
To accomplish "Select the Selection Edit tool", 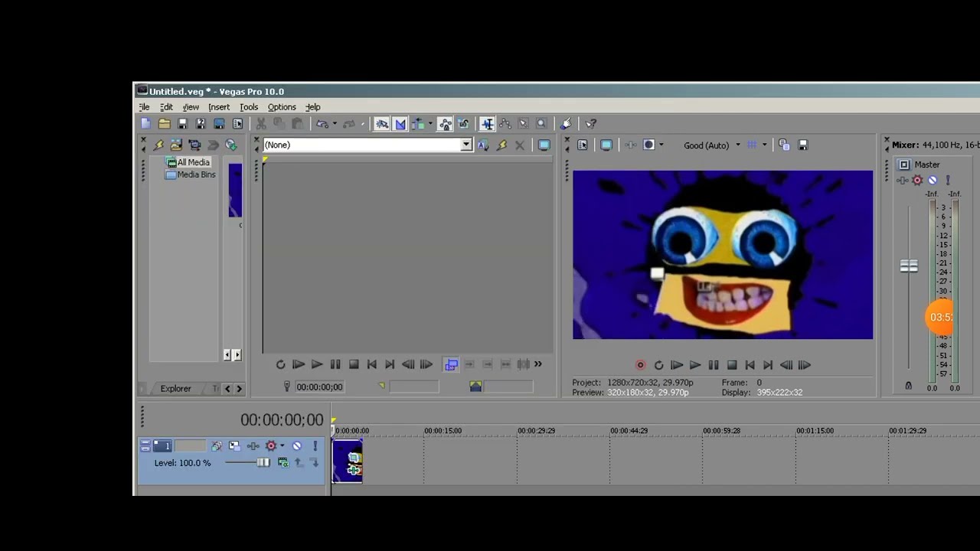I will pos(524,123).
